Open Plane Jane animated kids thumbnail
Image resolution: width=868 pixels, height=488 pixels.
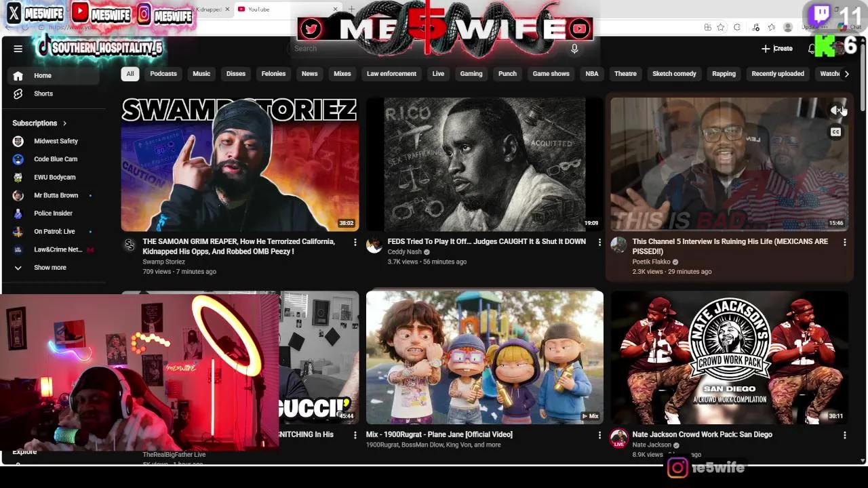click(x=485, y=358)
